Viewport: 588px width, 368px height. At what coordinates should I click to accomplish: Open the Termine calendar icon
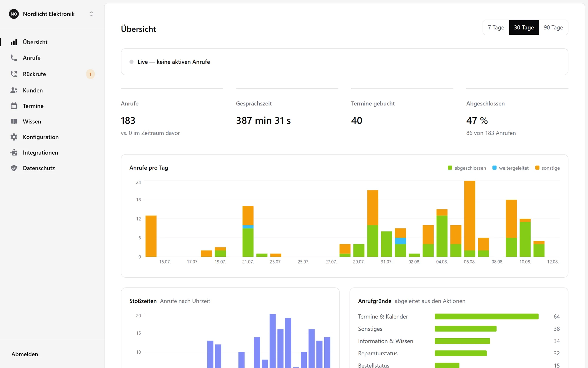14,106
